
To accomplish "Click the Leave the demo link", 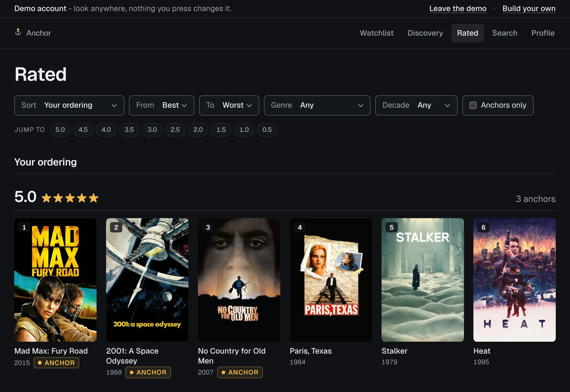I will pos(458,9).
